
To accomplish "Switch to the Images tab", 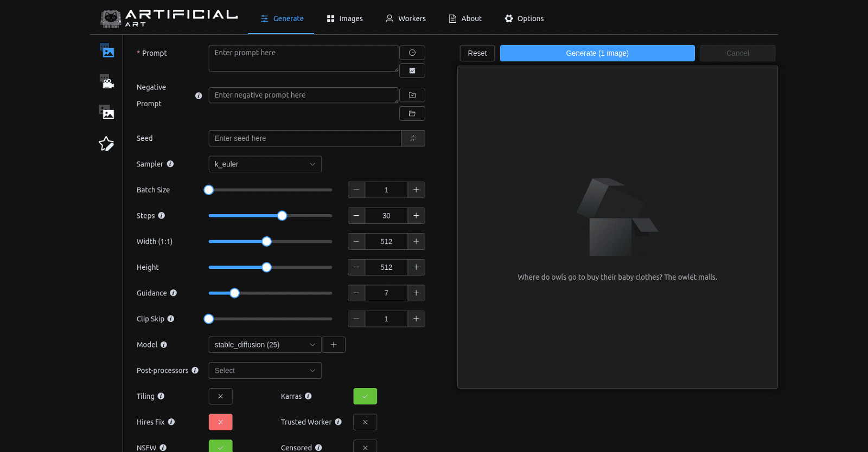I will pos(344,18).
